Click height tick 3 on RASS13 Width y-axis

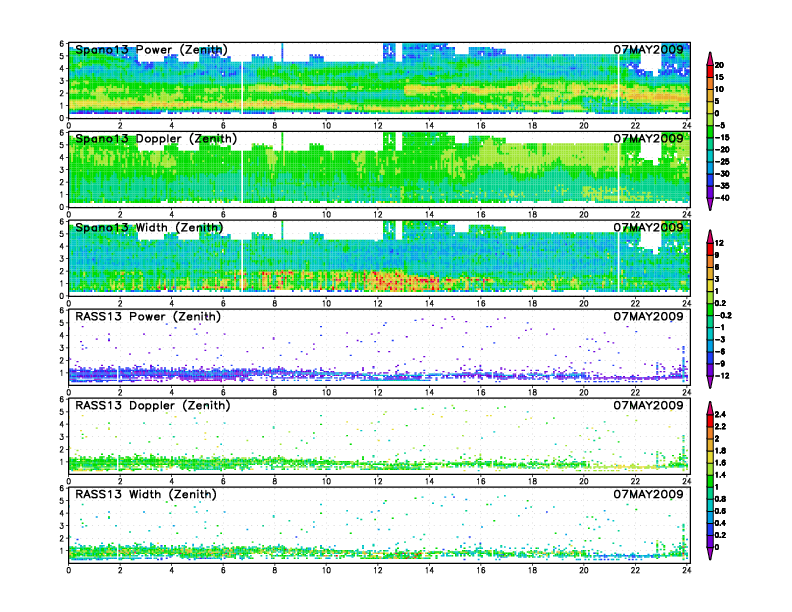coord(62,526)
